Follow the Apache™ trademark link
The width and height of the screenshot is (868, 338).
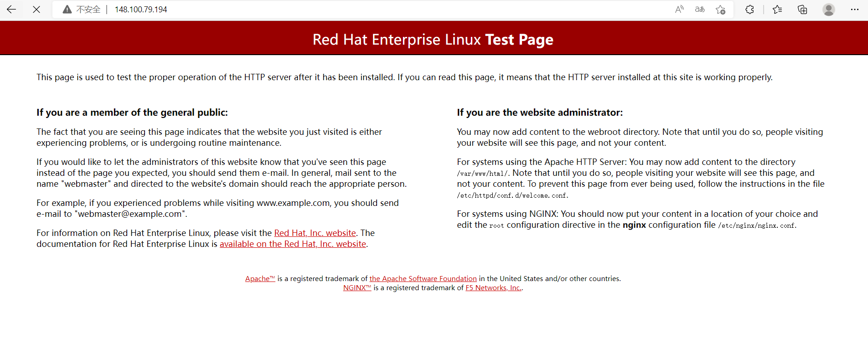click(x=260, y=278)
